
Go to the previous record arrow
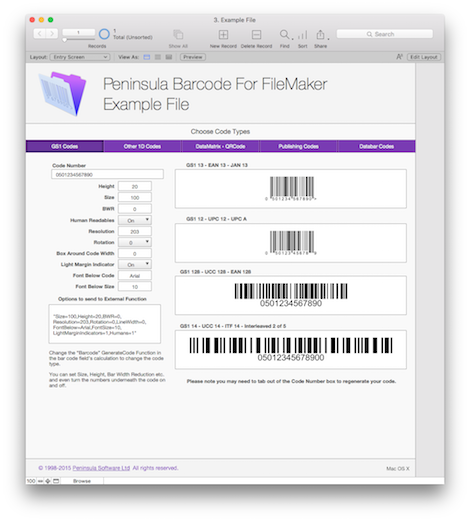click(40, 33)
